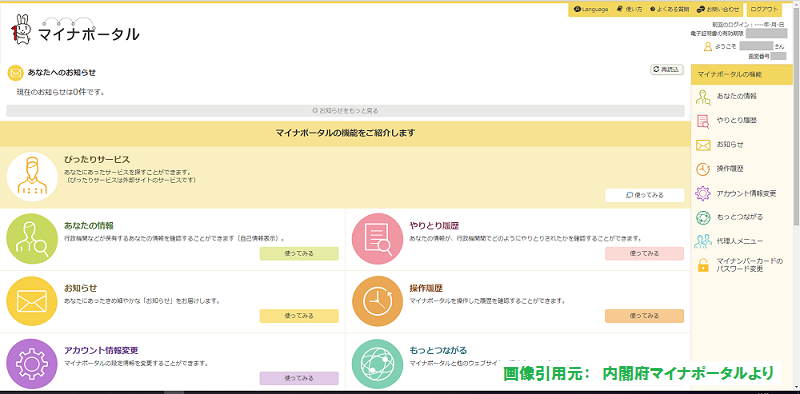The height and width of the screenshot is (394, 800).
Task: Click the アカウント情報変更 card heading
Action: 102,351
